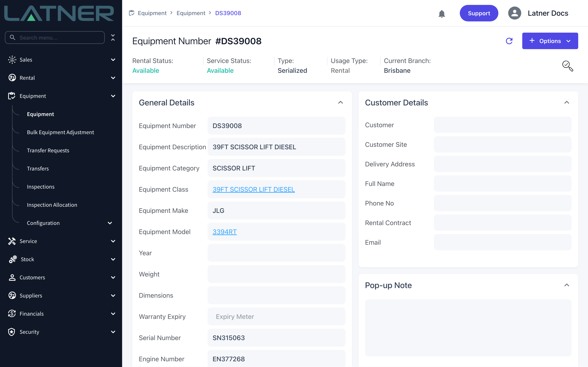The height and width of the screenshot is (367, 588).
Task: Click the Service tools icon
Action: [12, 241]
